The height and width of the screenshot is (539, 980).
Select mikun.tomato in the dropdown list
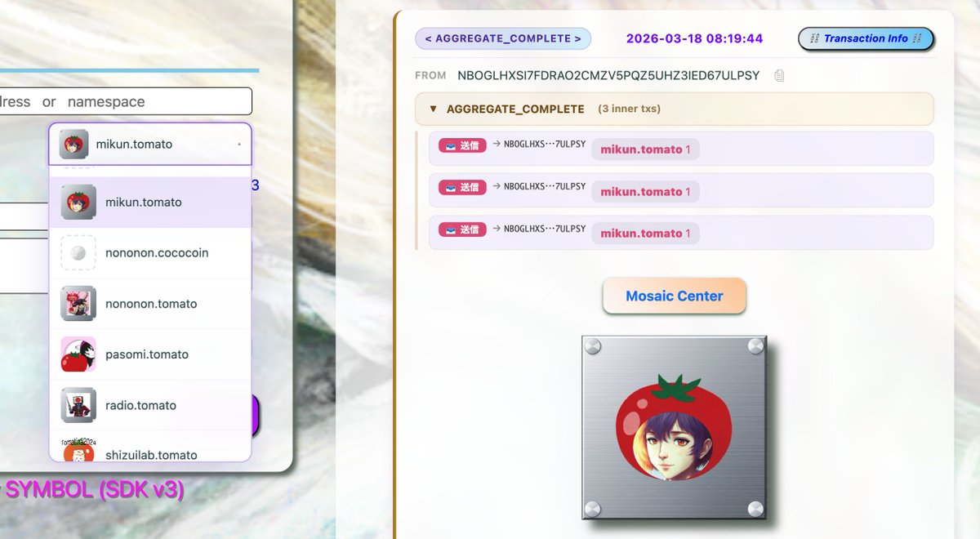150,203
